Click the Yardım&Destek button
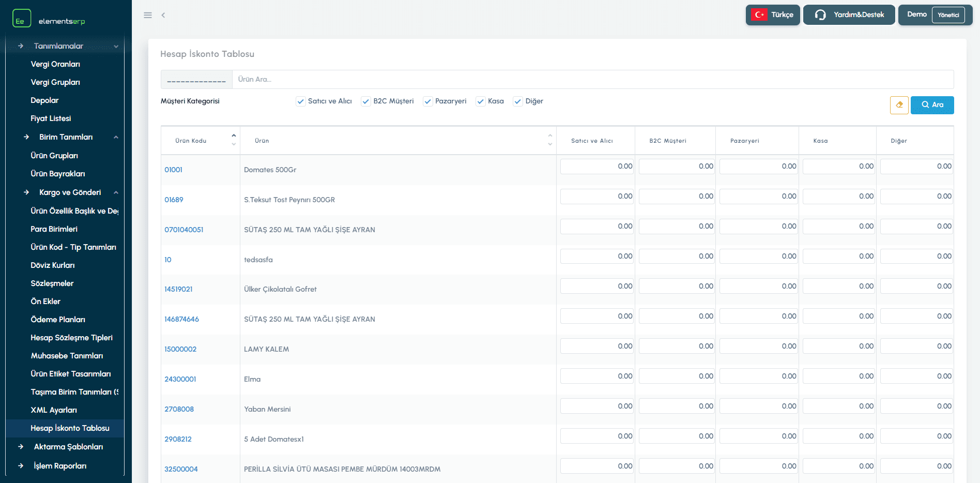Screen dimensions: 980x483 pos(849,14)
